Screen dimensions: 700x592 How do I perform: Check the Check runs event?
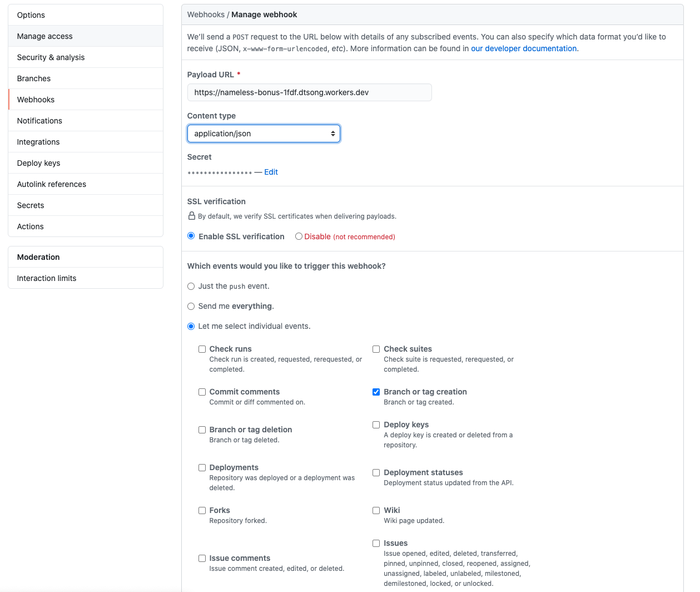coord(202,349)
